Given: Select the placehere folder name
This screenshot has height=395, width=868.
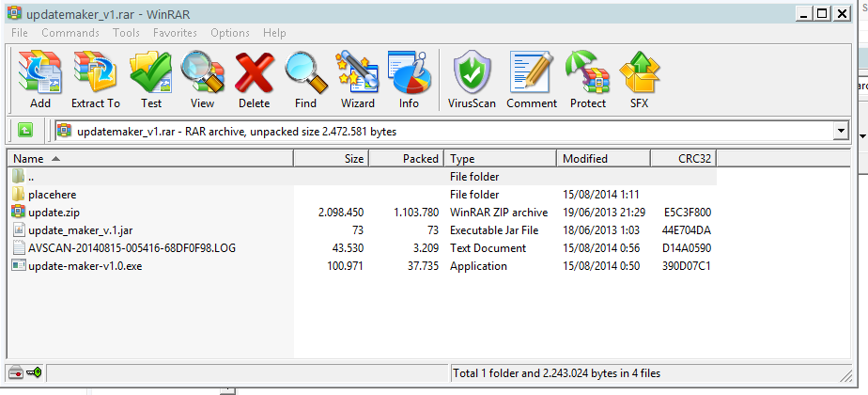Looking at the screenshot, I should pyautogui.click(x=52, y=195).
